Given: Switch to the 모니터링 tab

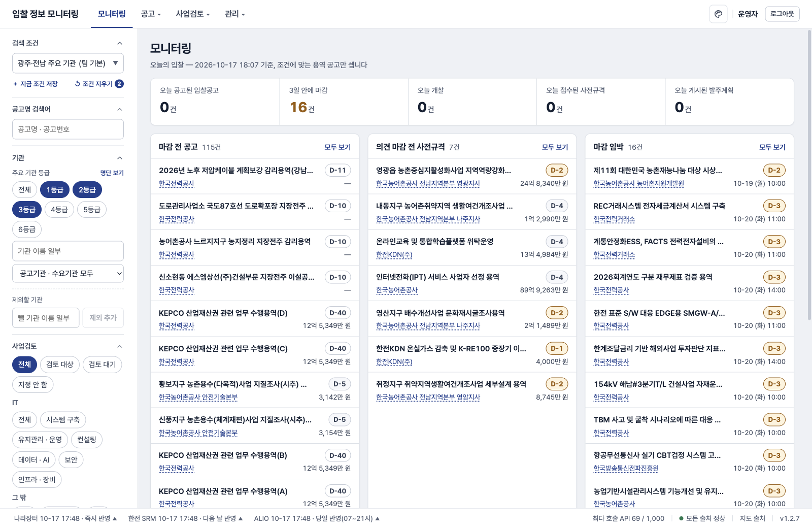Looking at the screenshot, I should click(112, 14).
